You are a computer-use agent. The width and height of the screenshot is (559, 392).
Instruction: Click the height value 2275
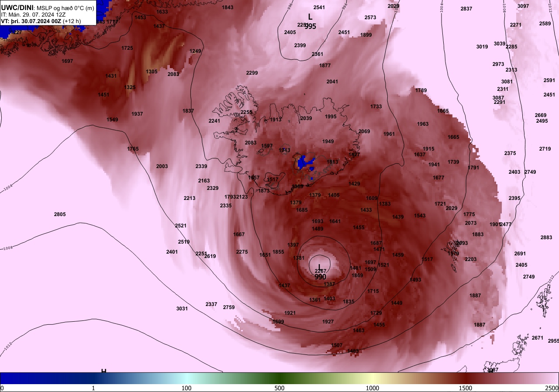242,252
